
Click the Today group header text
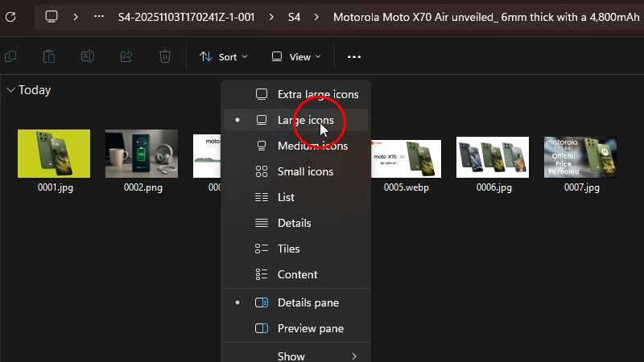[35, 90]
